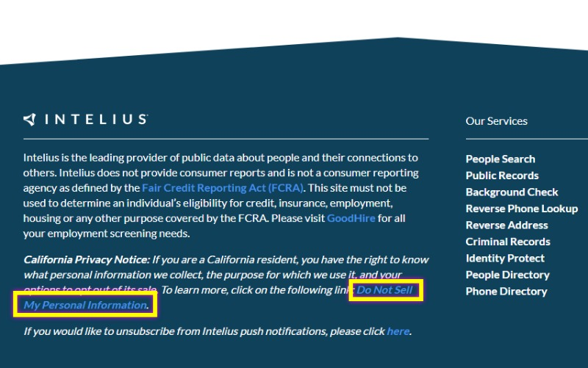Open the Fair Credit Reporting Act (FCRA) link
Viewport: 588px width, 368px height.
point(223,188)
